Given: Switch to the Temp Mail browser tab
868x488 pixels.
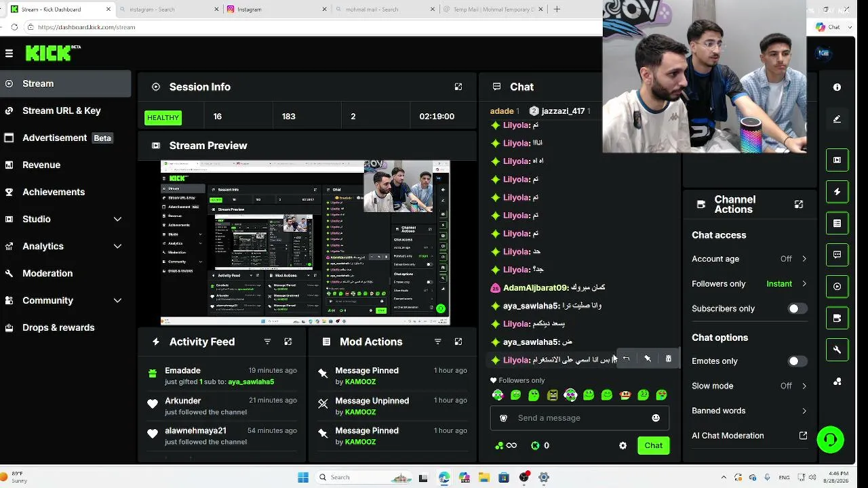Looking at the screenshot, I should click(x=494, y=9).
